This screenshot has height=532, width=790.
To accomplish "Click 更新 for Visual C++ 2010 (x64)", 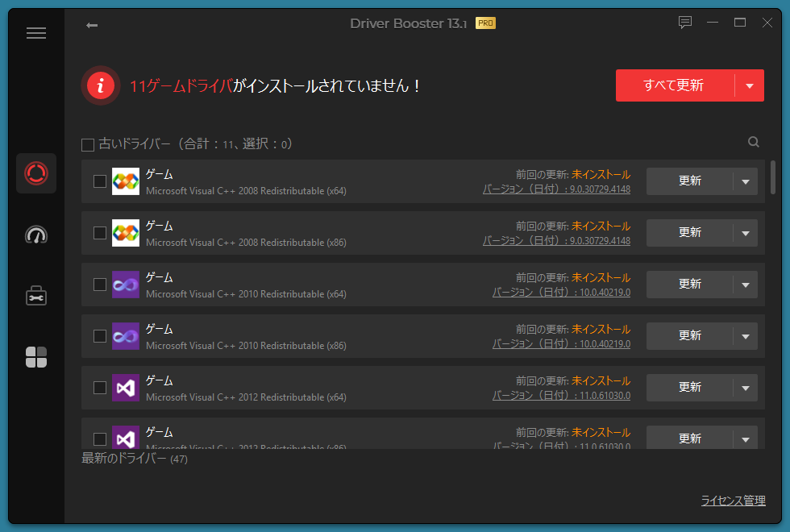I will click(x=690, y=285).
